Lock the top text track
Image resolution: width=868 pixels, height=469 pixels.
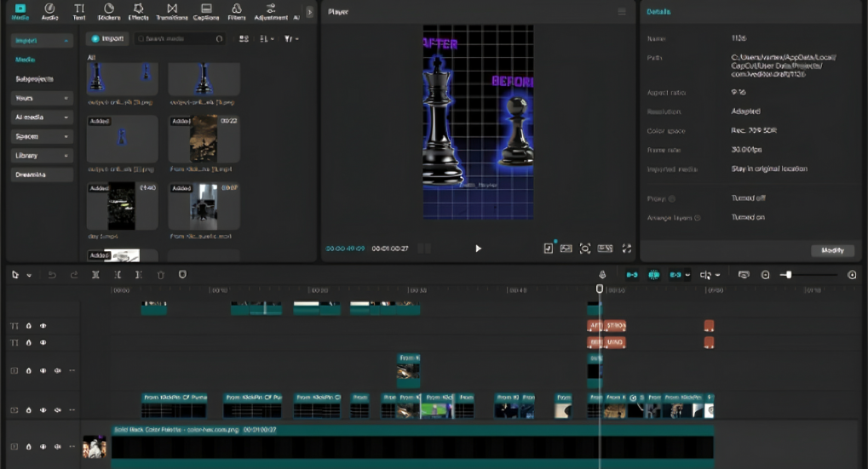click(29, 326)
